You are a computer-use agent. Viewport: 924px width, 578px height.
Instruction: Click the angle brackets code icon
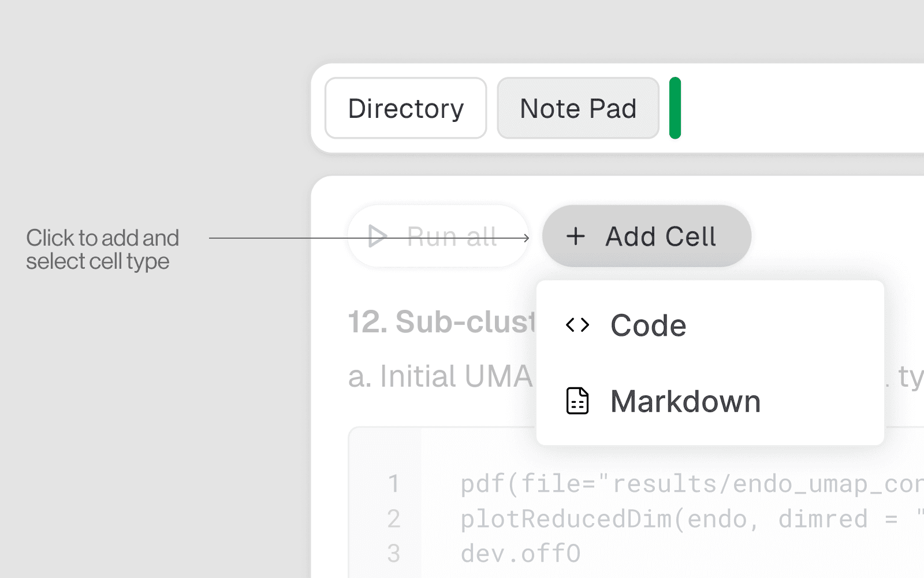577,325
